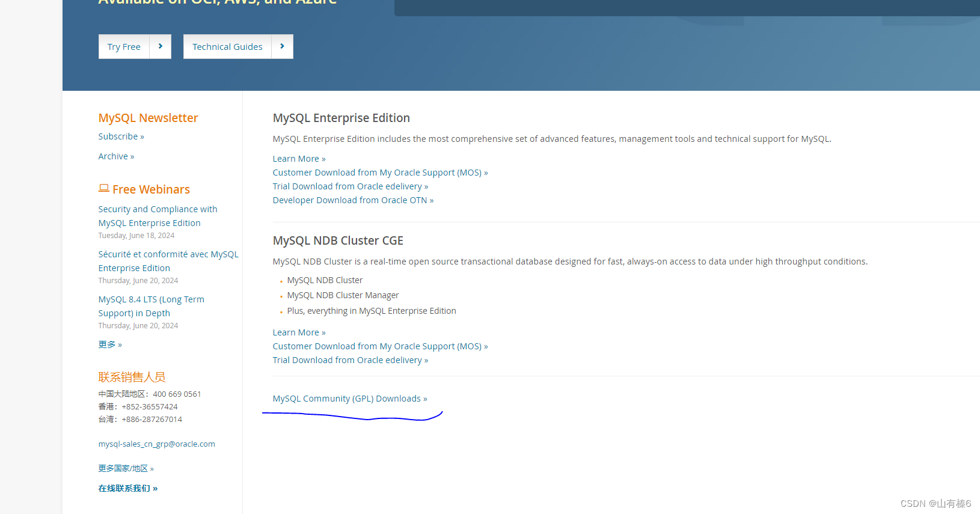The width and height of the screenshot is (980, 514).
Task: Open Developer Download from Oracle OTN
Action: coord(354,200)
